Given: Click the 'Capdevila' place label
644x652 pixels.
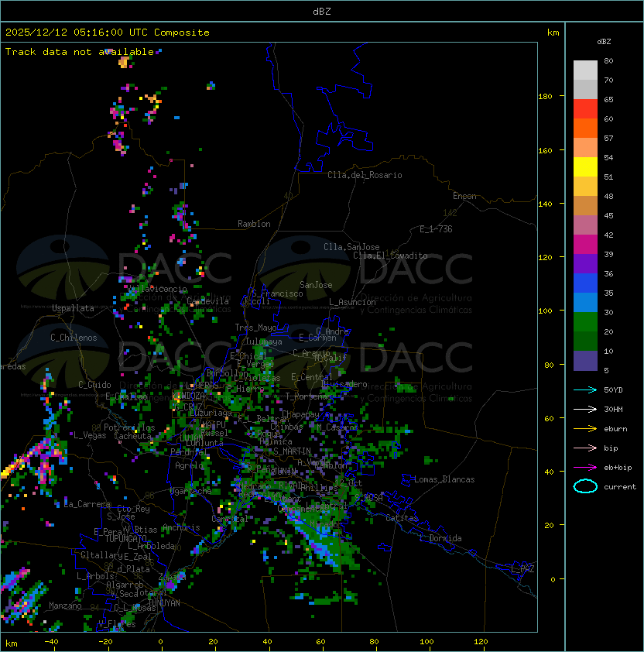Looking at the screenshot, I should pos(208,301).
